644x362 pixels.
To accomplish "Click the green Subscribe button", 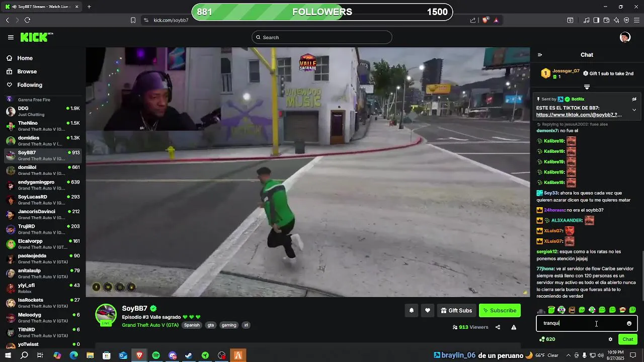I will [500, 311].
